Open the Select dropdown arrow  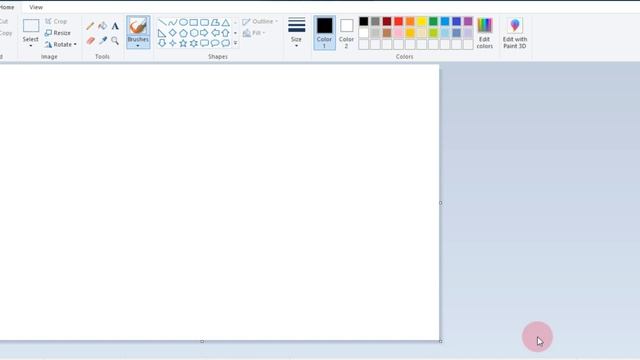pyautogui.click(x=31, y=46)
